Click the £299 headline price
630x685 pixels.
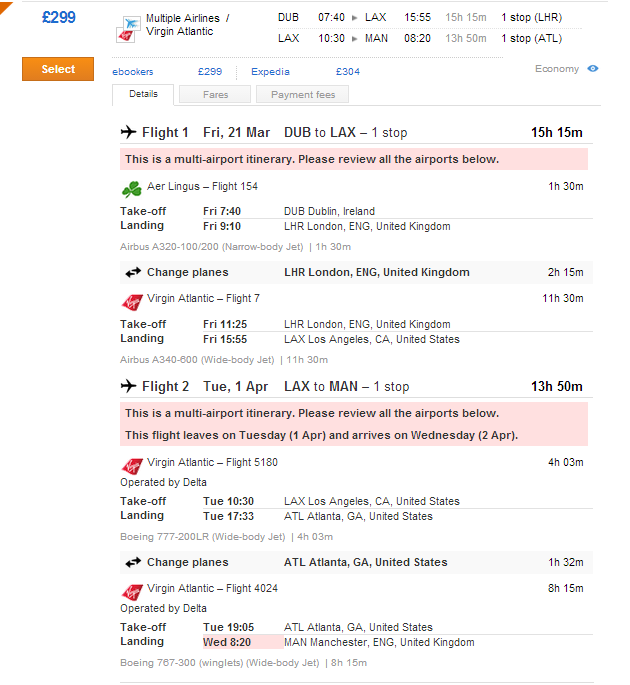[x=59, y=17]
